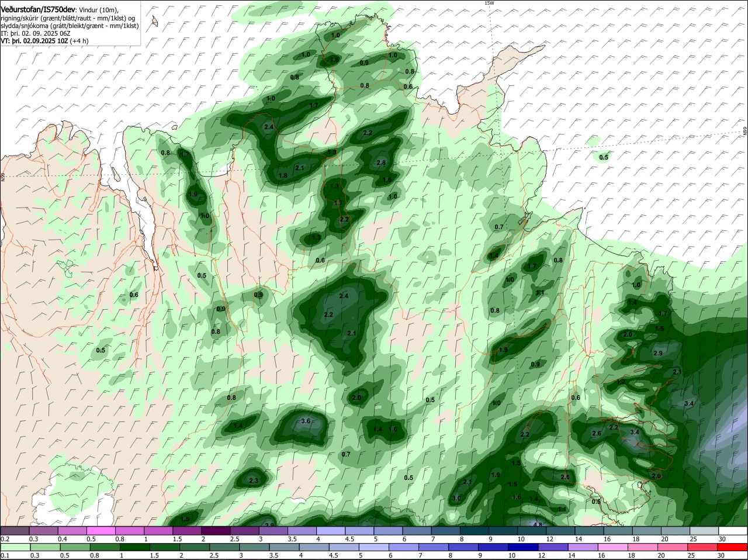Pick the 2.5 swatch in the lower rain legend row
Viewport: 748px width, 560px height.
[x=224, y=548]
